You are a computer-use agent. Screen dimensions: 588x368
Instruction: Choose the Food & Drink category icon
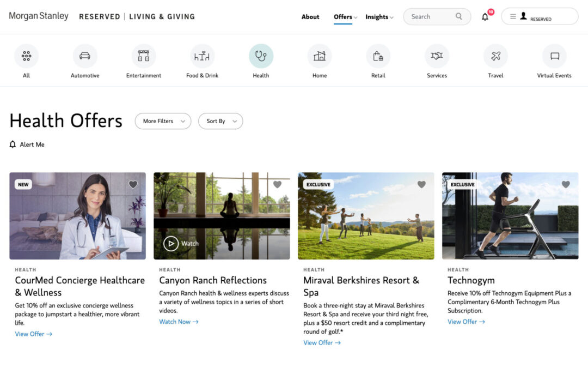click(202, 56)
